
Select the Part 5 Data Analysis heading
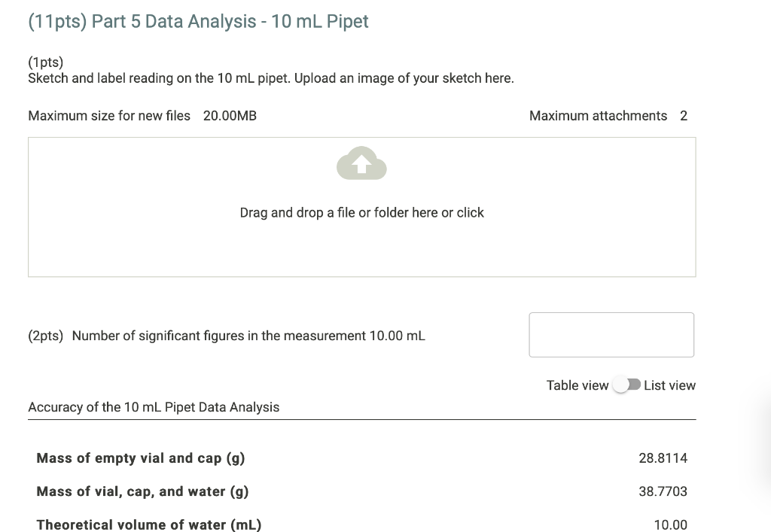pos(198,21)
